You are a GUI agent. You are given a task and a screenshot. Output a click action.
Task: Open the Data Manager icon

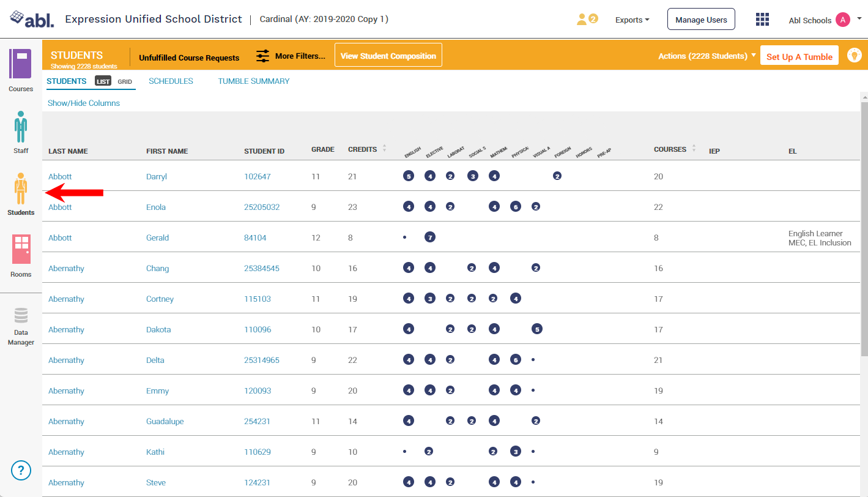click(21, 316)
